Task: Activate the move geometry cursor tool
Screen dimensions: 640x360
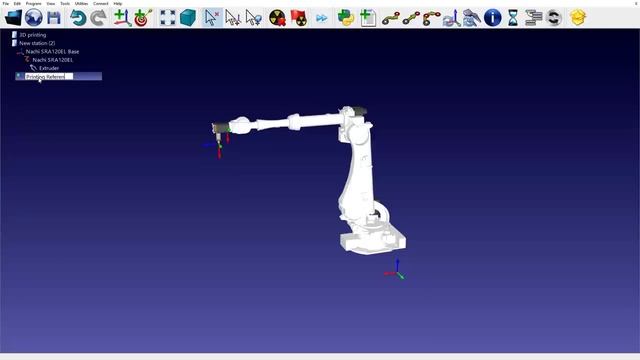Action: click(x=253, y=18)
